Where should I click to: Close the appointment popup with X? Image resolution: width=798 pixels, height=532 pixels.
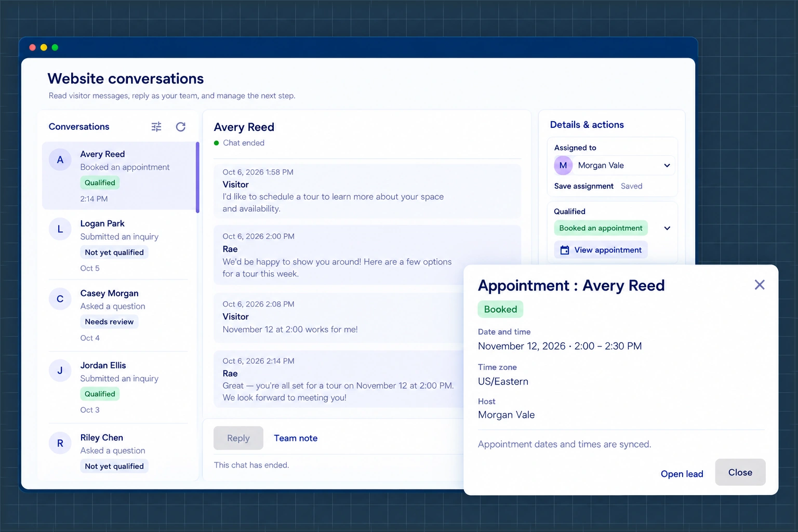pos(760,285)
